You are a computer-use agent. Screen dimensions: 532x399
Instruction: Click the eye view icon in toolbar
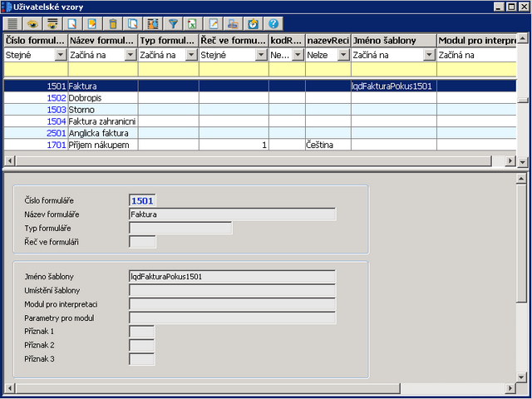(34, 24)
